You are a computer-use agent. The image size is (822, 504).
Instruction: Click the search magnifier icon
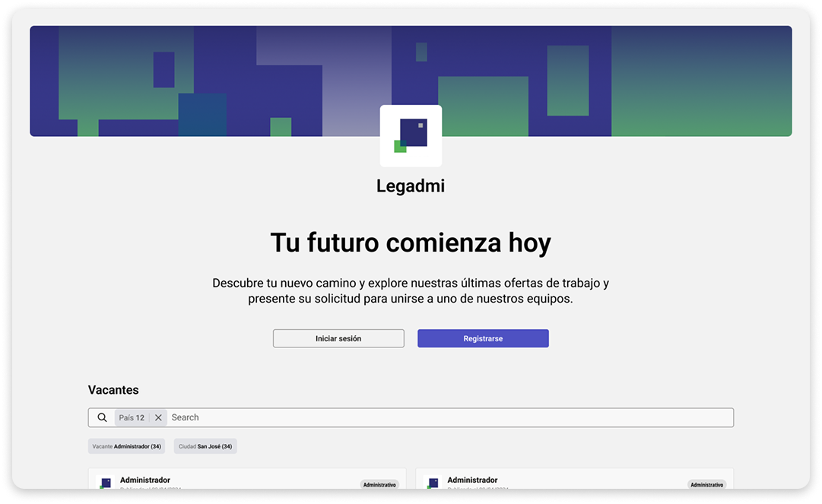pyautogui.click(x=102, y=417)
